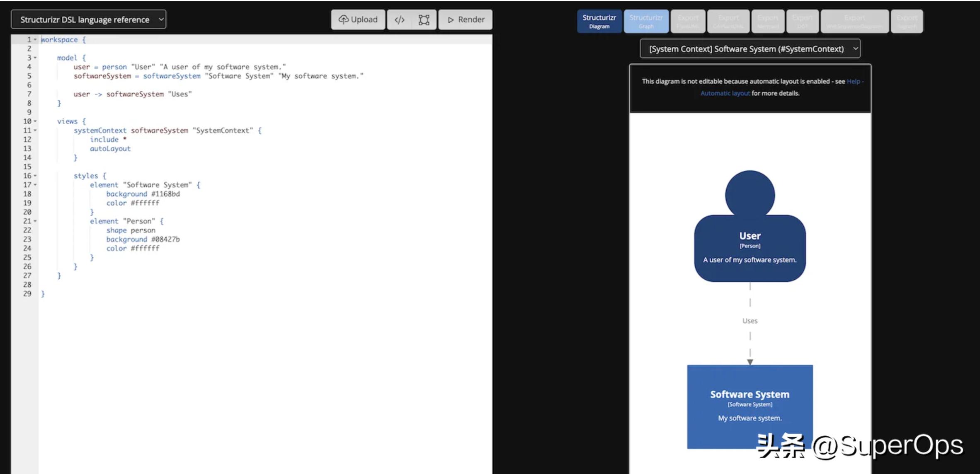980x474 pixels.
Task: Click the Uses relationship label
Action: point(750,321)
